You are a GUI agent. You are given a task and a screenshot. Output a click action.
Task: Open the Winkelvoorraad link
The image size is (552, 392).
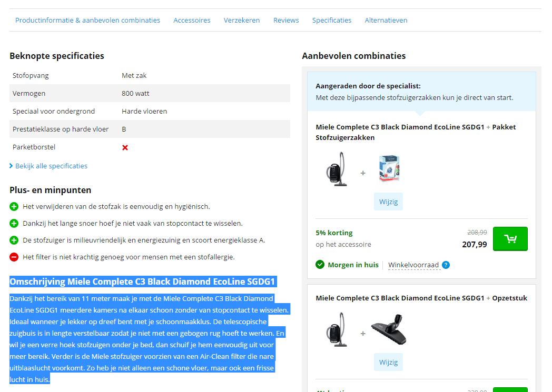(x=413, y=265)
